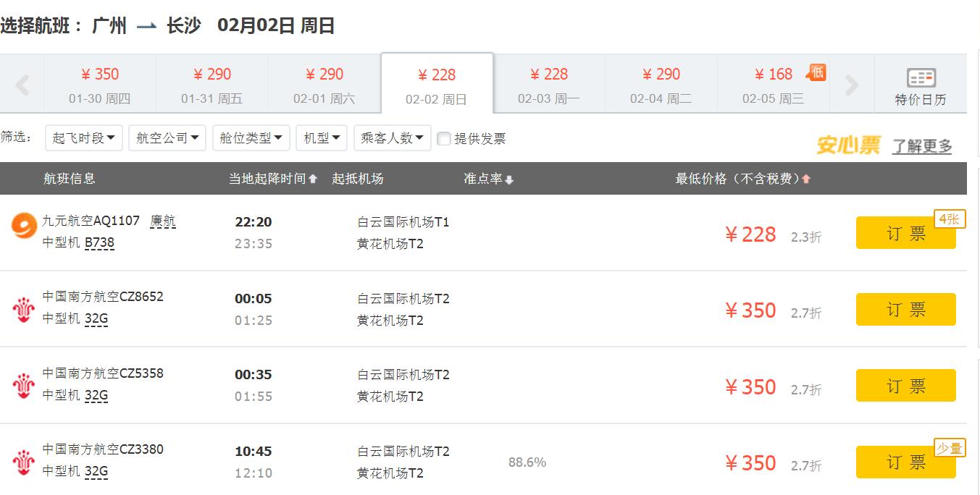This screenshot has width=980, height=495.
Task: Click the Jiuyuan Airlines logo for flight AQ1107
Action: click(x=22, y=226)
